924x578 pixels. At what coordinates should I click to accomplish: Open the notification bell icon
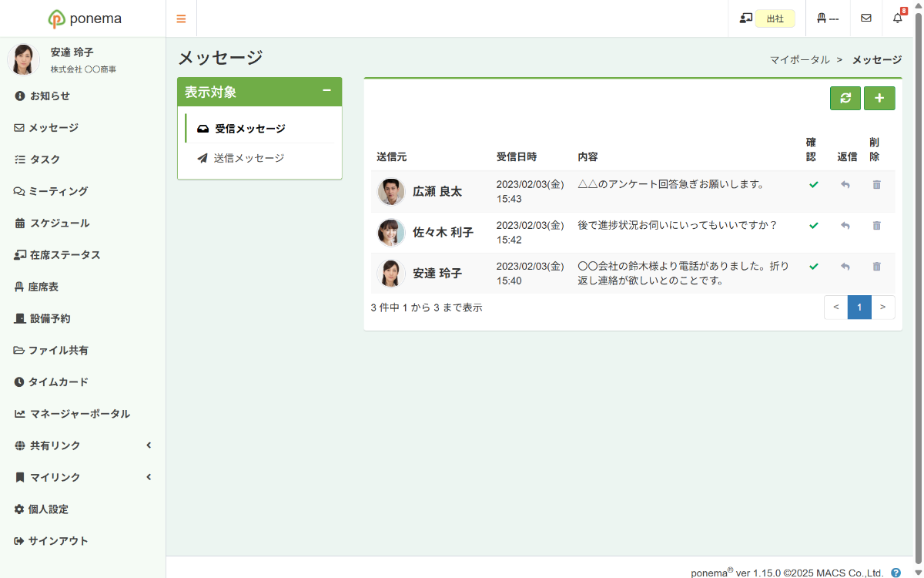898,18
